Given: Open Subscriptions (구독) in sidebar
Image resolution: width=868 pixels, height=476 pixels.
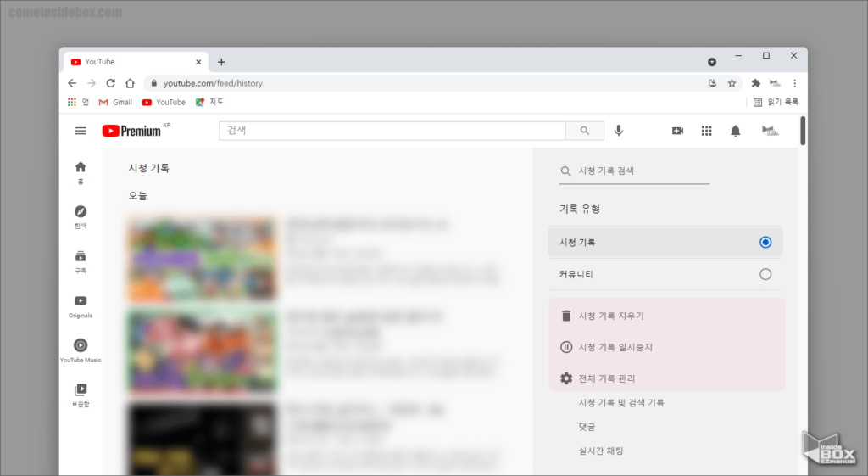Looking at the screenshot, I should point(81,261).
